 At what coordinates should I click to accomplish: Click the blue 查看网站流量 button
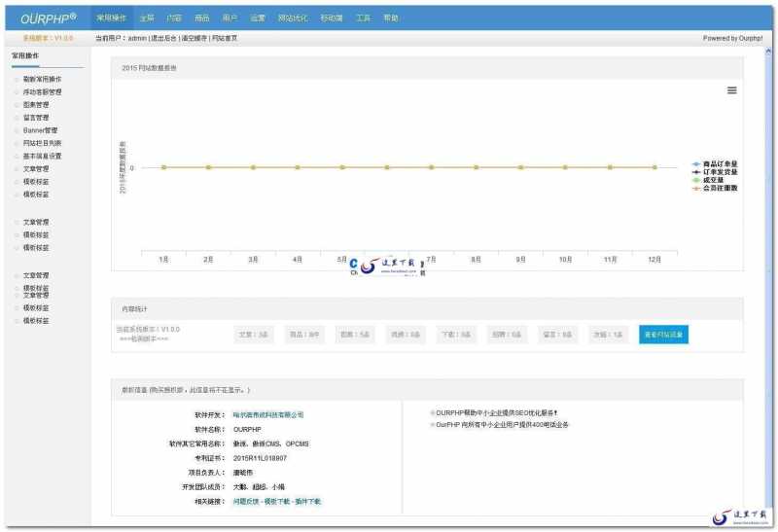663,335
